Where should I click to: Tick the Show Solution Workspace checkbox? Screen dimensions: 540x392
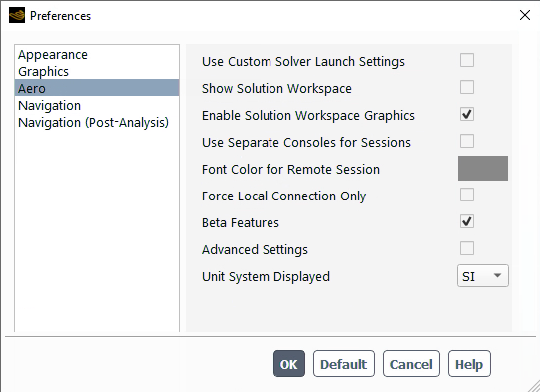(467, 87)
